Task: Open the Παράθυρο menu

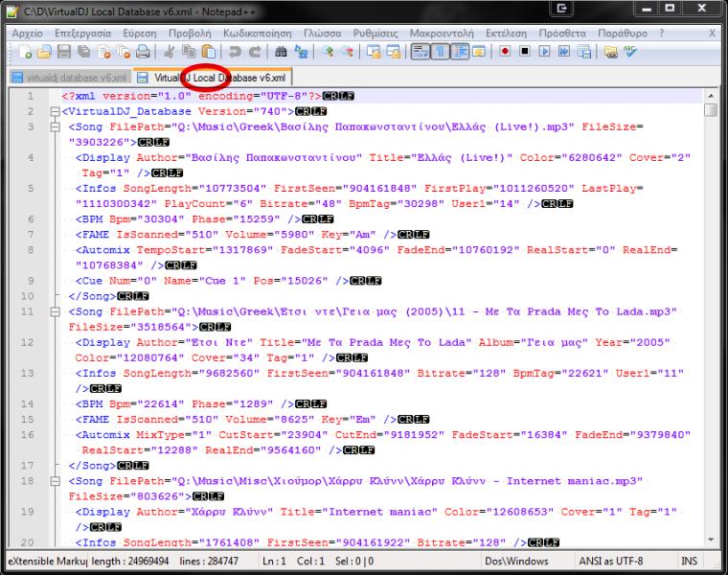Action: pos(622,34)
